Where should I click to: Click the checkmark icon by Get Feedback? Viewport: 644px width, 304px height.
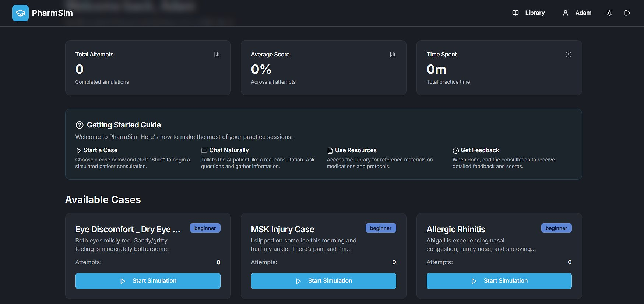coord(456,150)
